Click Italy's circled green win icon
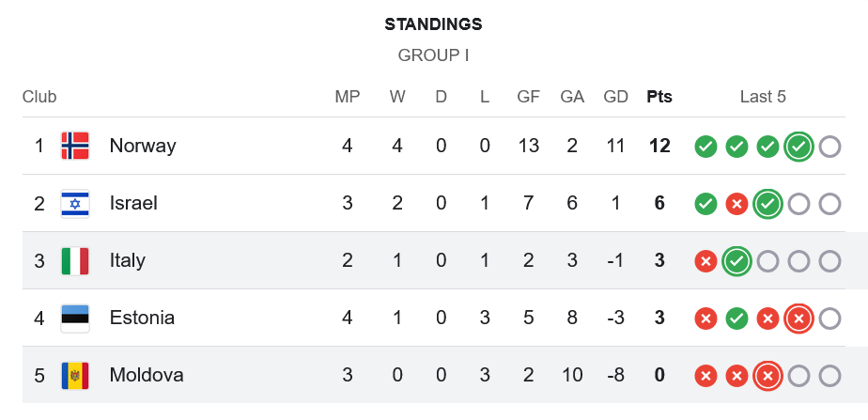This screenshot has width=868, height=420. (736, 261)
